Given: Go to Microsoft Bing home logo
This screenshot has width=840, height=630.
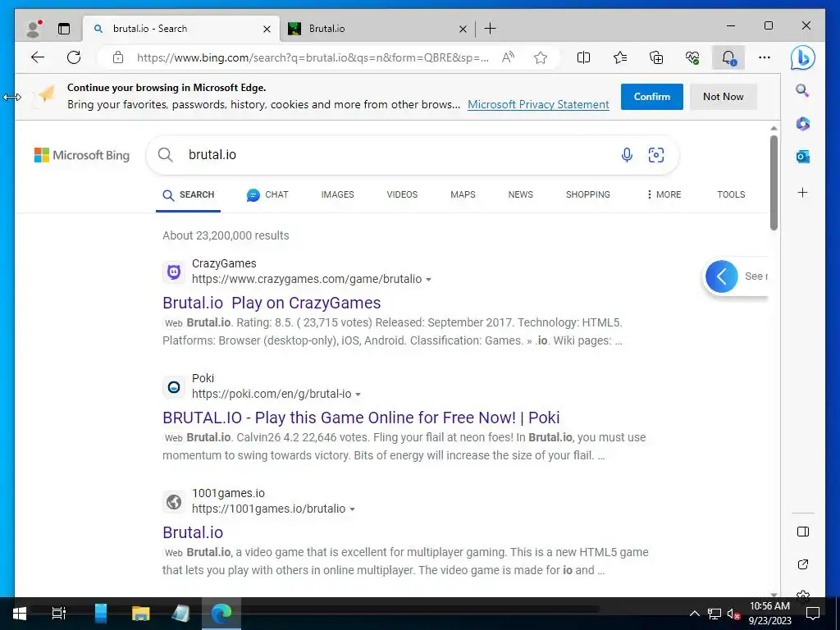Looking at the screenshot, I should pyautogui.click(x=82, y=155).
